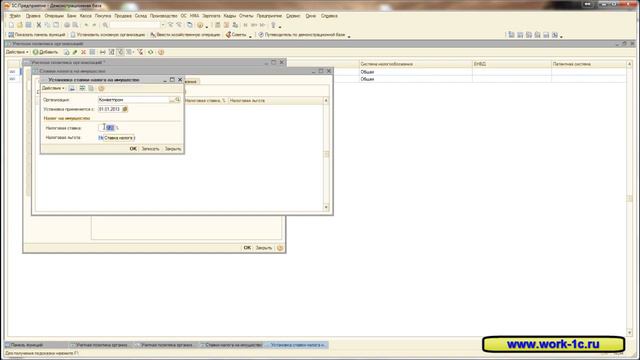Open the Покупка menu

(x=103, y=16)
